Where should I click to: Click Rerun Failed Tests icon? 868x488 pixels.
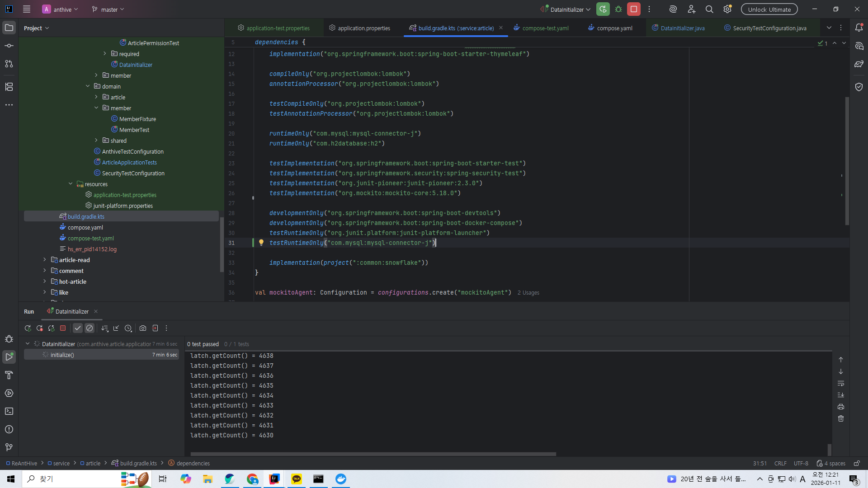pyautogui.click(x=40, y=328)
